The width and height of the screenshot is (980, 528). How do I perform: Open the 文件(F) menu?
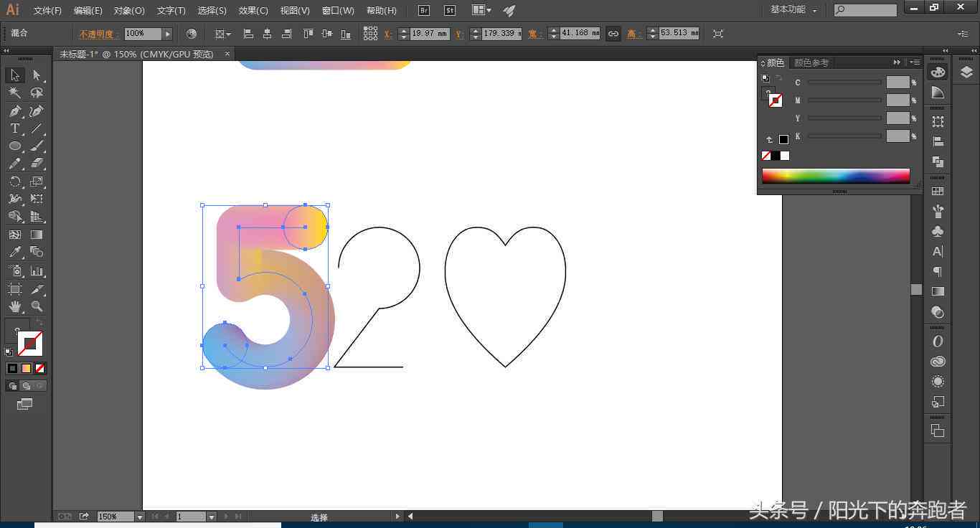click(47, 11)
